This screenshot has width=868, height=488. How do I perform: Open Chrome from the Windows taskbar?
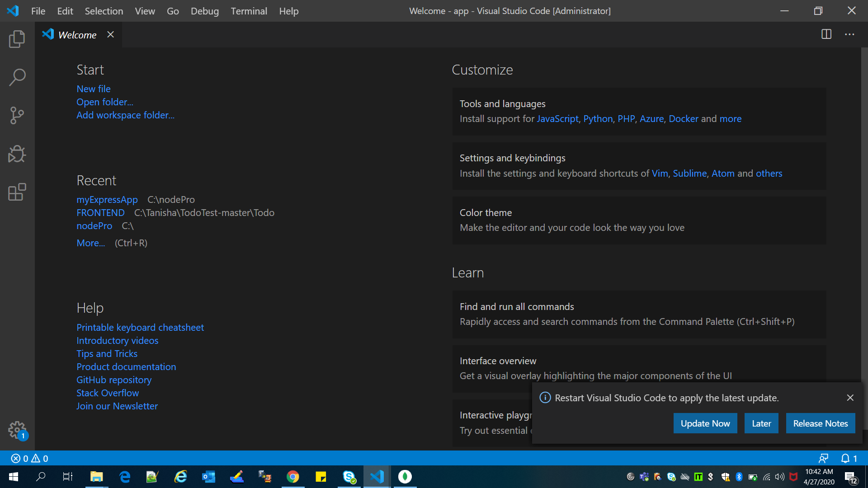(293, 477)
